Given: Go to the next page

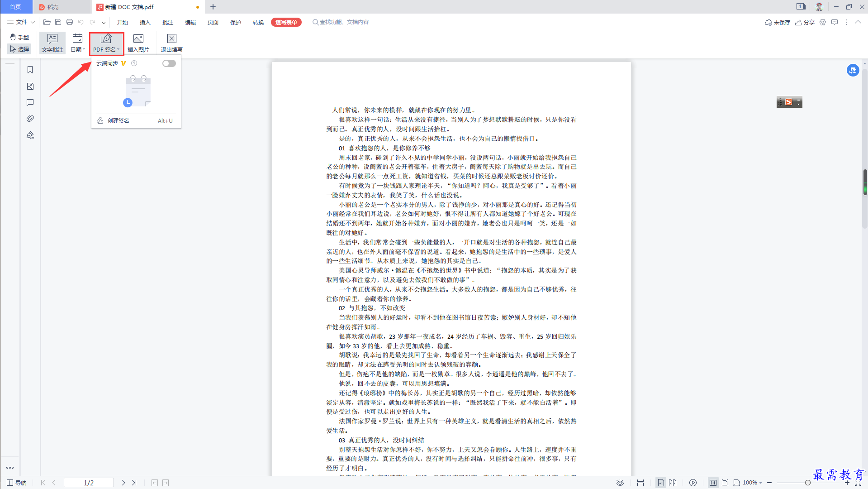Looking at the screenshot, I should click(123, 483).
